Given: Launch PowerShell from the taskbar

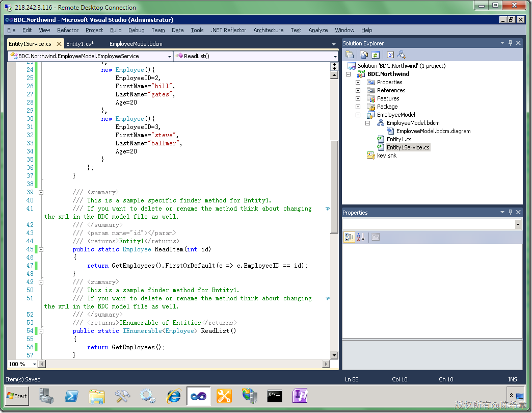Looking at the screenshot, I should 71,396.
